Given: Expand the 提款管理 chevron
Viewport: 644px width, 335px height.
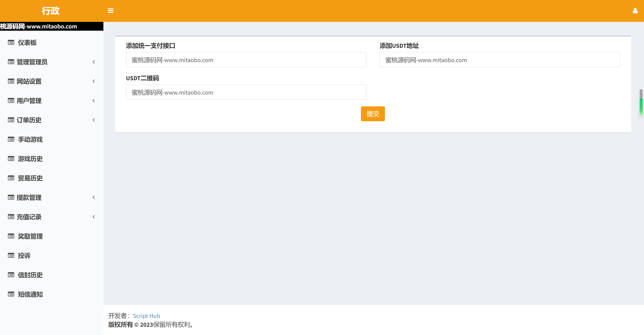Looking at the screenshot, I should point(94,197).
